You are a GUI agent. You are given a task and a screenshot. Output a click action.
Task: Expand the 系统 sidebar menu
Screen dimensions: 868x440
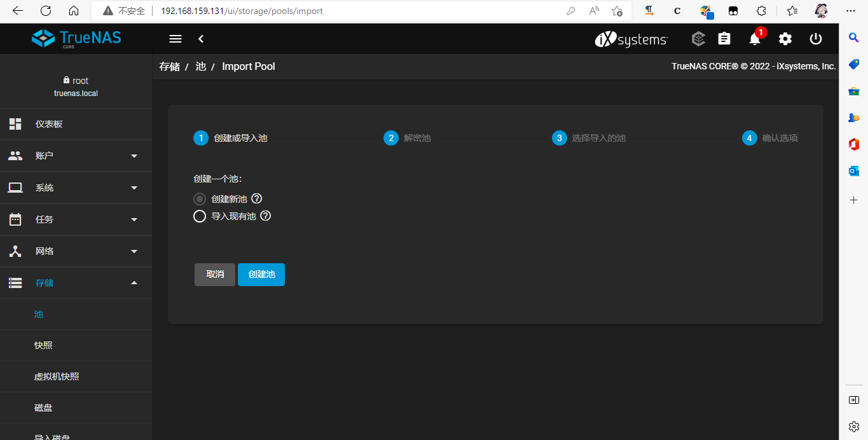point(76,188)
